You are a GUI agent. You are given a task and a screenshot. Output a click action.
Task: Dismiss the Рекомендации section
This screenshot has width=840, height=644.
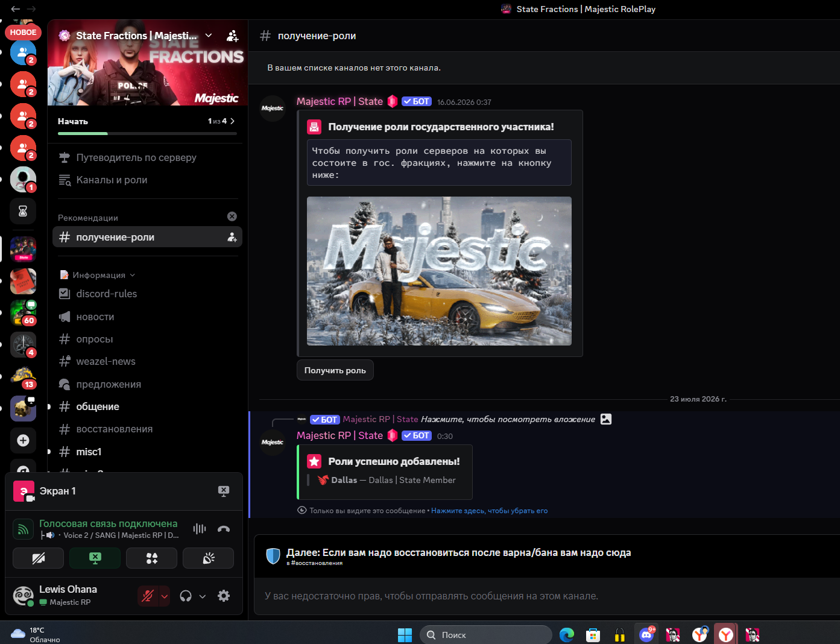(x=232, y=216)
